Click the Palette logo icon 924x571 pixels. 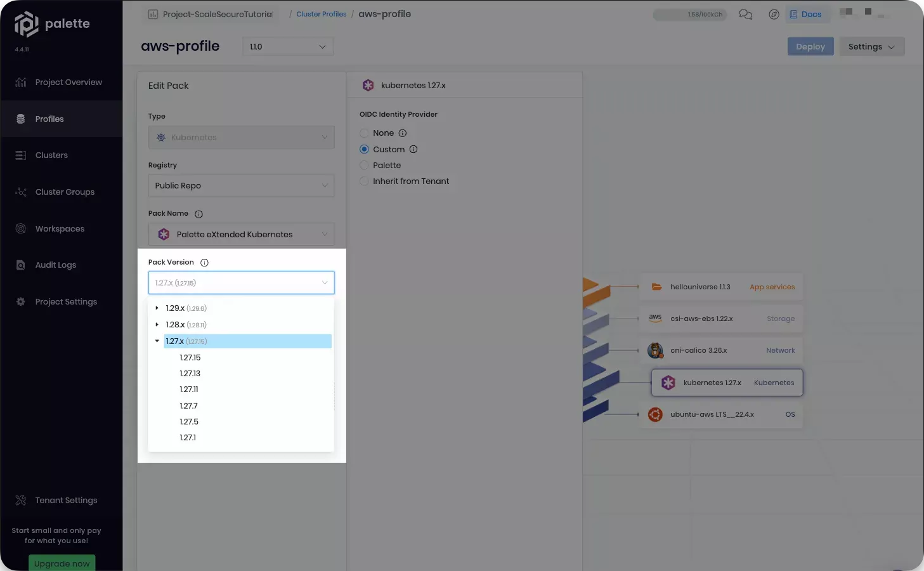click(26, 24)
